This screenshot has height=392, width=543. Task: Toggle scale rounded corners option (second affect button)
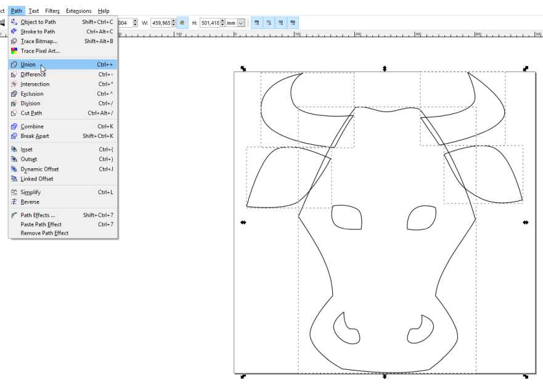point(269,23)
